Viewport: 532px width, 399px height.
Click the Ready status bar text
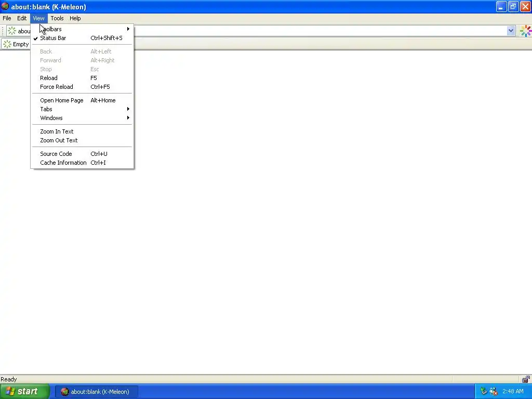(x=9, y=379)
